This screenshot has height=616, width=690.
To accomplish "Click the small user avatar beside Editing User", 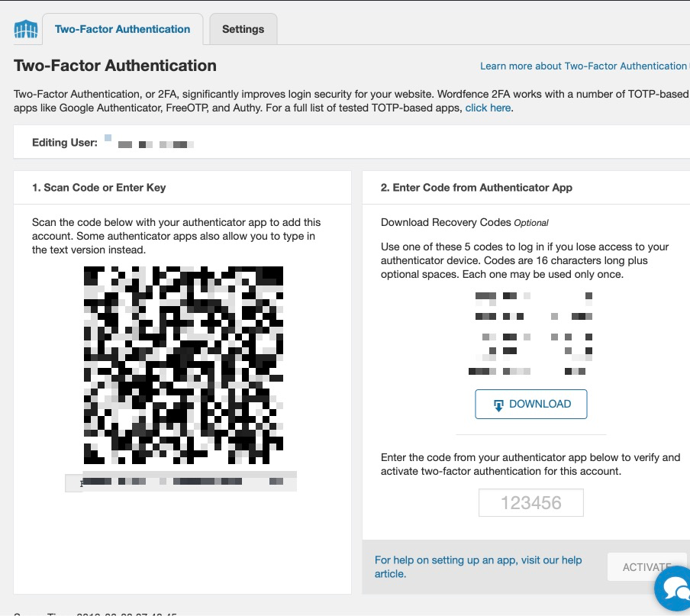I will 108,138.
